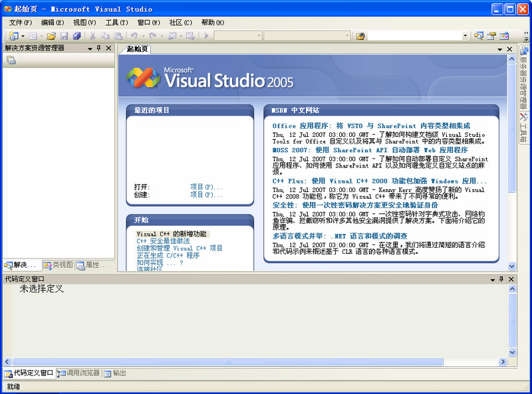Image resolution: width=532 pixels, height=394 pixels.
Task: Click the Navigate Backward icon
Action: 172,36
